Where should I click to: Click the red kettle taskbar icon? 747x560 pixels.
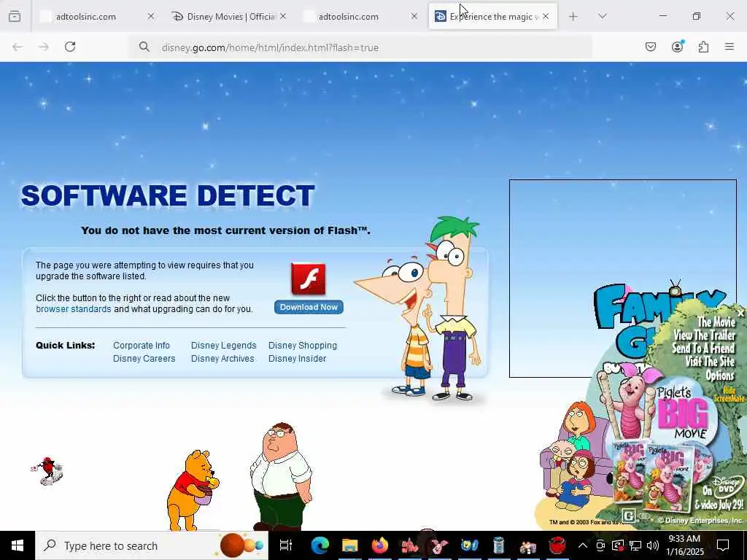click(557, 545)
